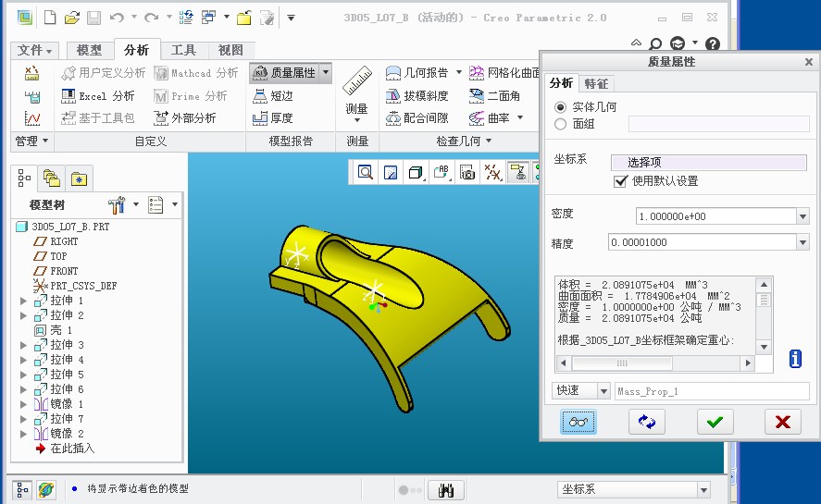Click the Mass_Prop_1 analysis name field
This screenshot has height=504, width=821.
711,391
